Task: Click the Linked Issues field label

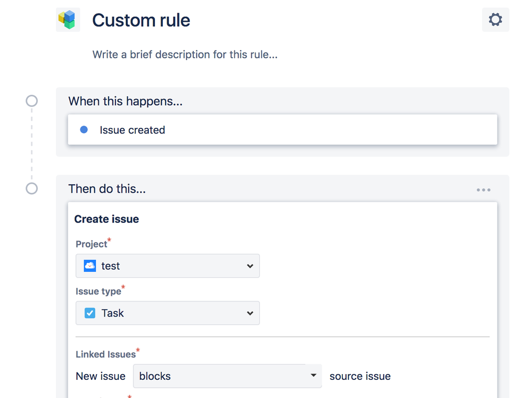Action: click(x=105, y=354)
